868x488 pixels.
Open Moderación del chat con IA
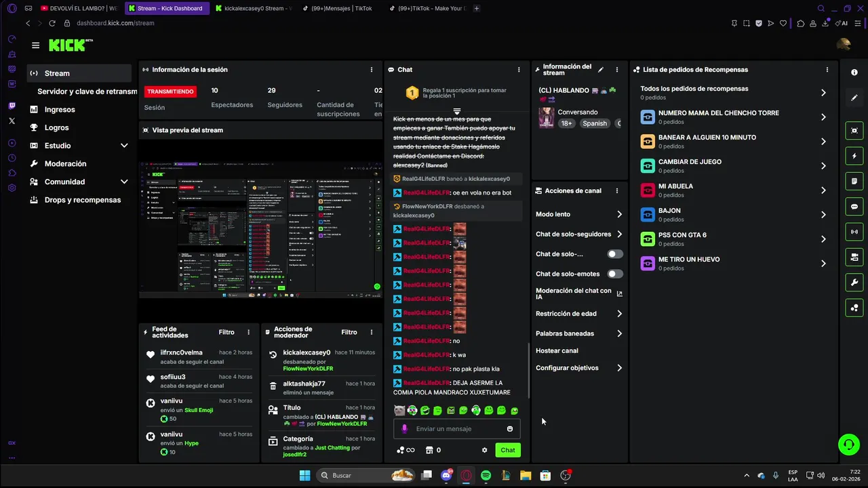[579, 293]
